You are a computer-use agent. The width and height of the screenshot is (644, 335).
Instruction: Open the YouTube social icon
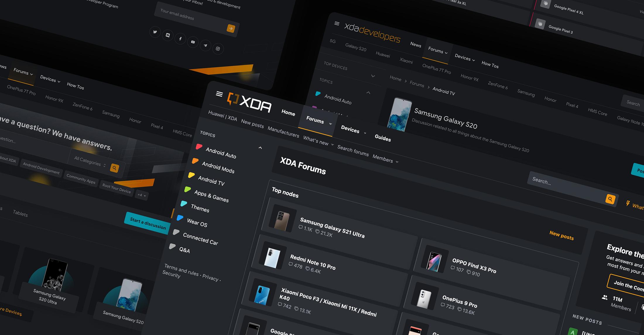pyautogui.click(x=193, y=42)
